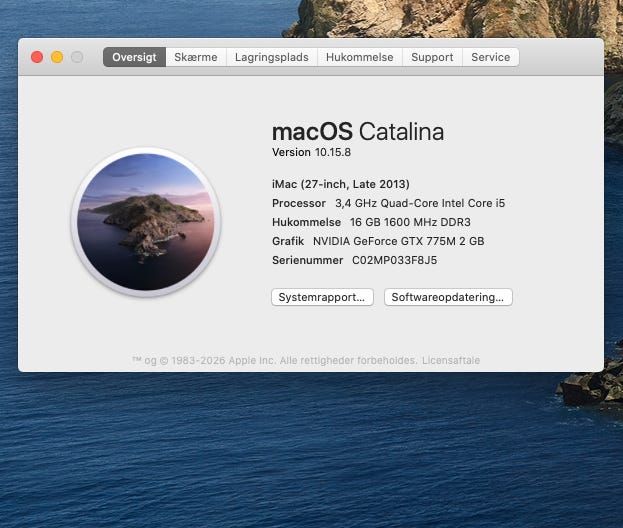Open the Support tab
623x528 pixels.
click(x=432, y=57)
